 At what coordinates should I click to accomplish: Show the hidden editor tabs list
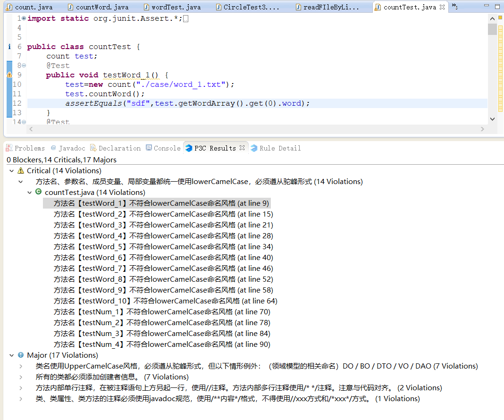coord(454,7)
